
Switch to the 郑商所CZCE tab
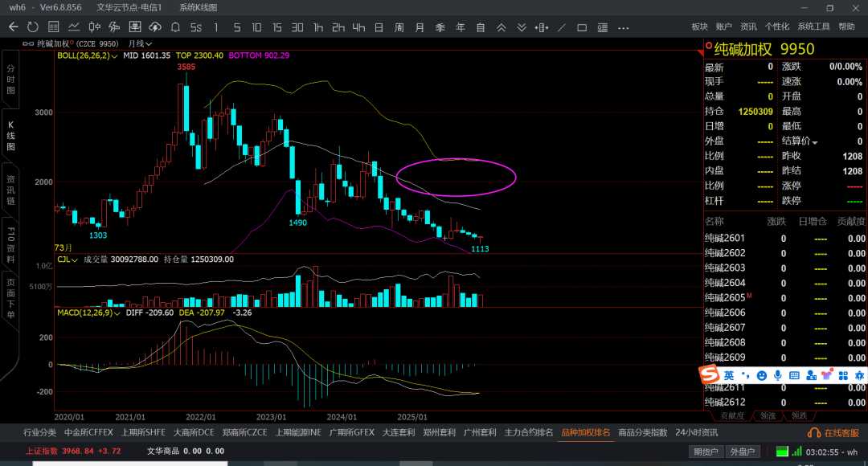pos(244,432)
